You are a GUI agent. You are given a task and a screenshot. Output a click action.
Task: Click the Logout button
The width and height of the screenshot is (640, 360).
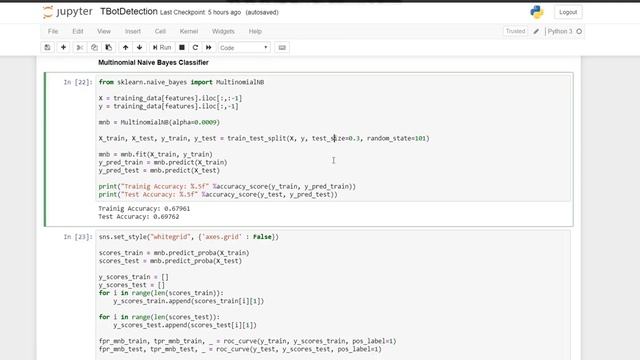pos(568,12)
